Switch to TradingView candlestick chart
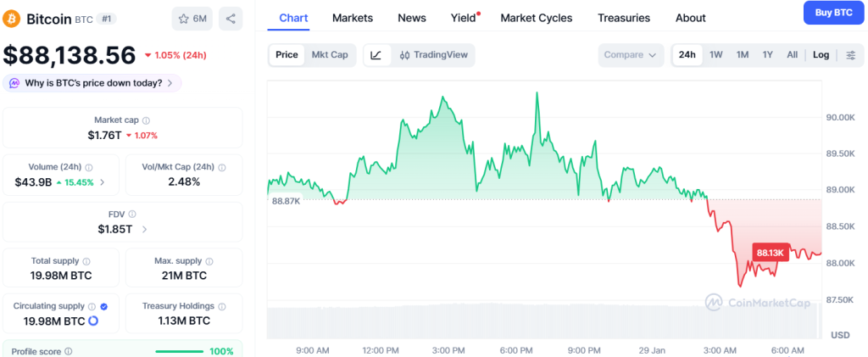868x357 pixels. (433, 55)
